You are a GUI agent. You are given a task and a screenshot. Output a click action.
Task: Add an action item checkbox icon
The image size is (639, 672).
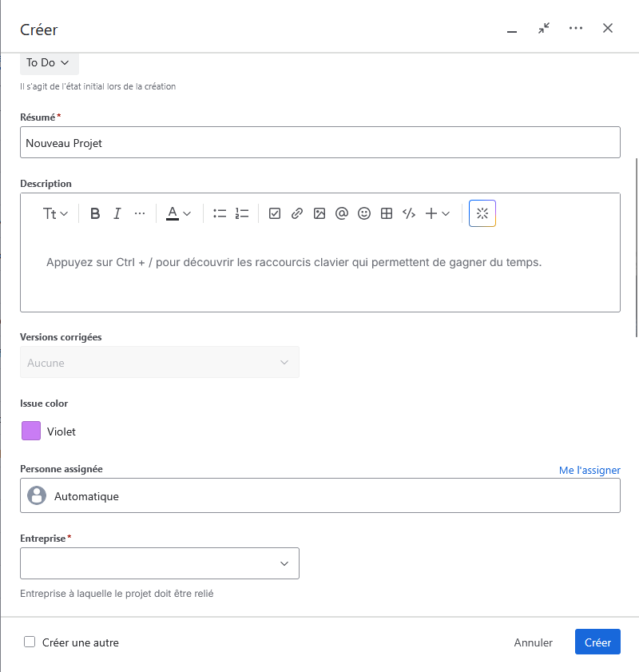(275, 213)
